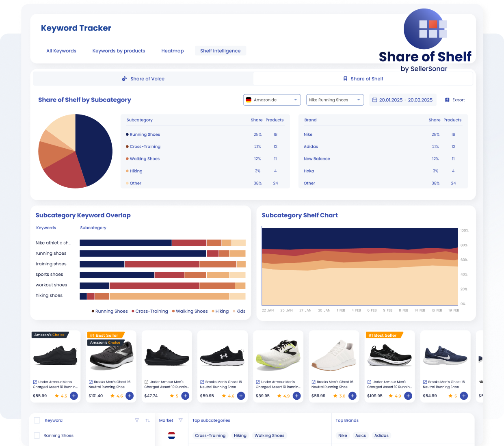This screenshot has height=446, width=504.
Task: Select the Share of Voice tab
Action: pos(143,79)
